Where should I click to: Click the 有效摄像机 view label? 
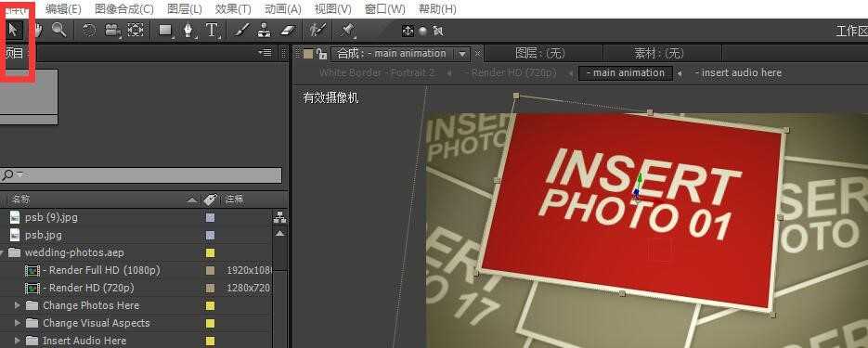point(330,98)
